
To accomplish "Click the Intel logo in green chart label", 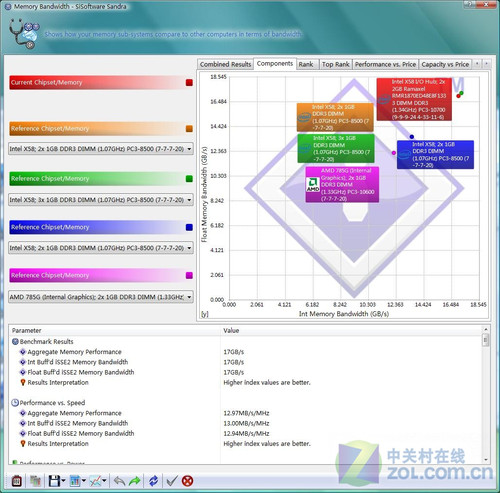I will coord(305,148).
